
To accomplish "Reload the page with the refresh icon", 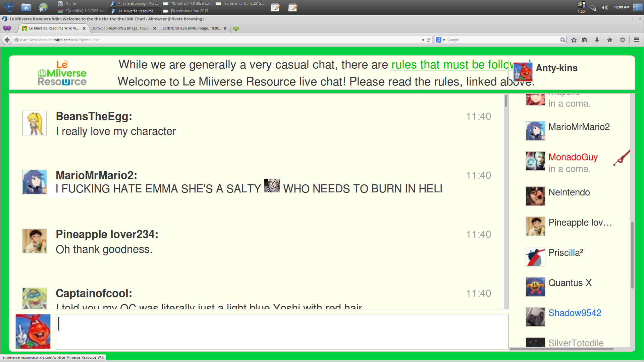I will coord(428,40).
